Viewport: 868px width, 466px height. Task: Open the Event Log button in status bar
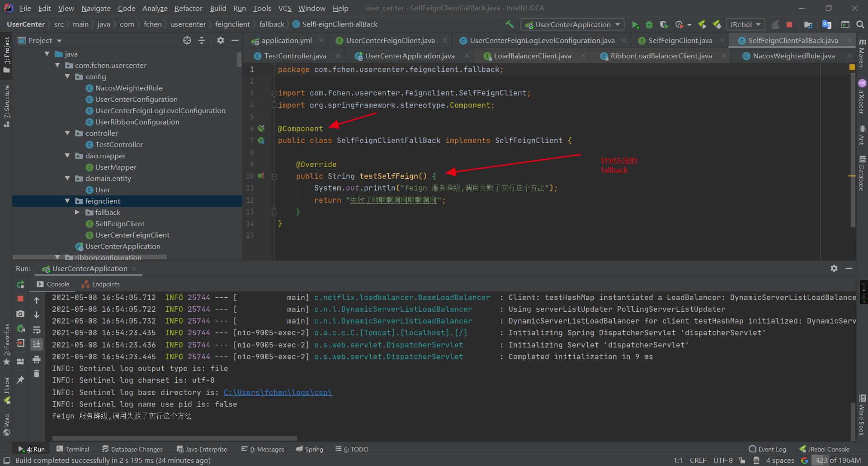pos(767,449)
